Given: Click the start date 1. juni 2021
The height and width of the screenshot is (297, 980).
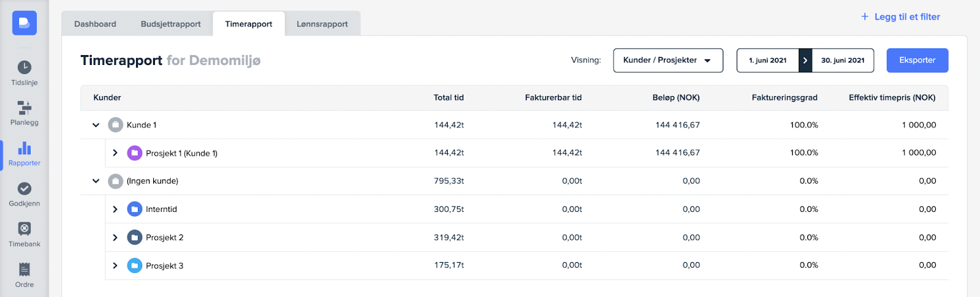Looking at the screenshot, I should 767,61.
